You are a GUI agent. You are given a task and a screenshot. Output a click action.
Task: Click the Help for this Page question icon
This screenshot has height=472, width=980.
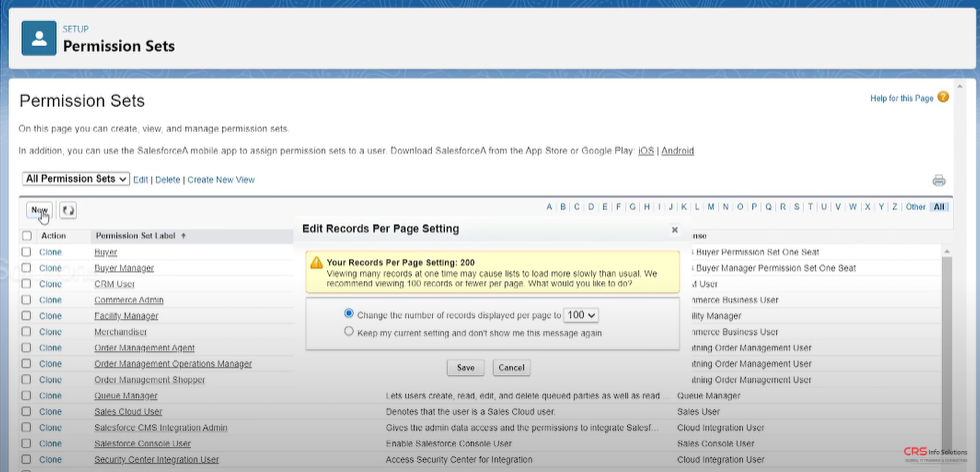tap(942, 98)
